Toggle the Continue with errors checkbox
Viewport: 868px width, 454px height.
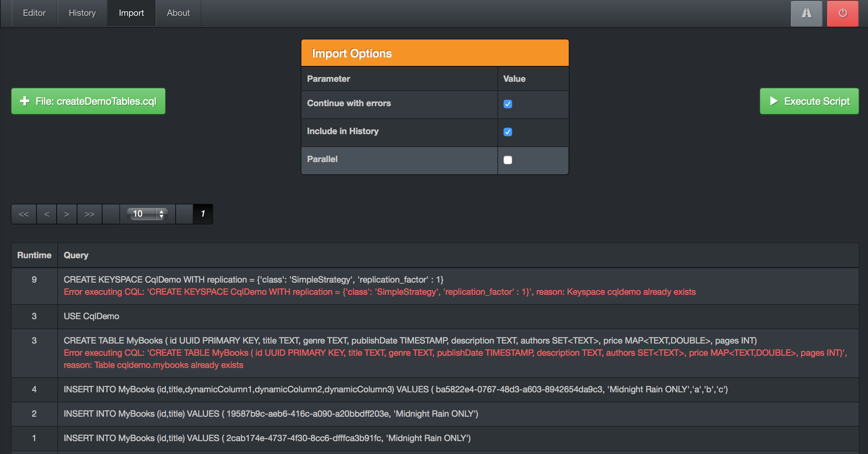507,104
